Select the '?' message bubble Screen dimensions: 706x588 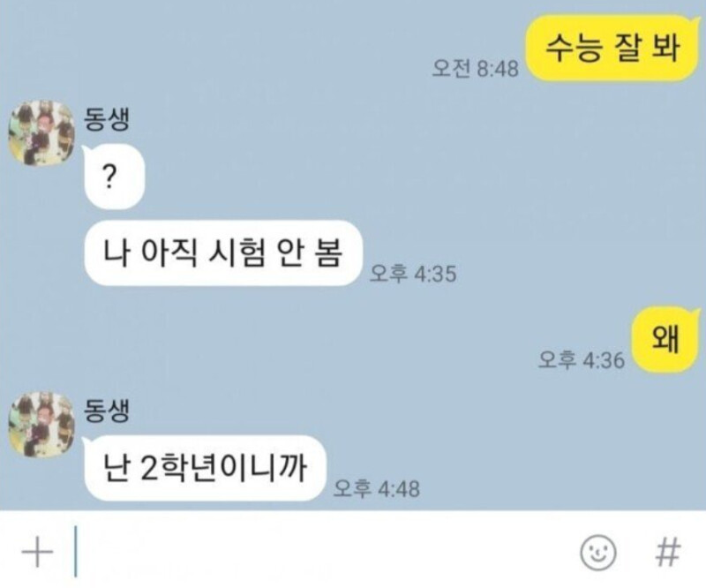[114, 177]
